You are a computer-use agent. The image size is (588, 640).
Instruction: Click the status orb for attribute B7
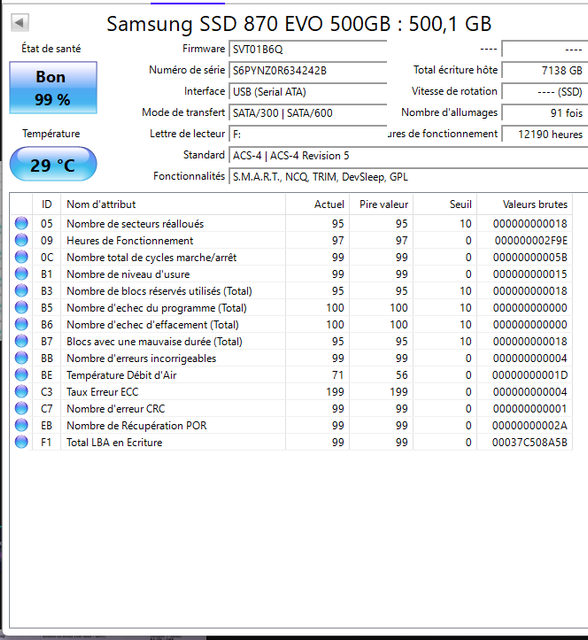tap(21, 341)
